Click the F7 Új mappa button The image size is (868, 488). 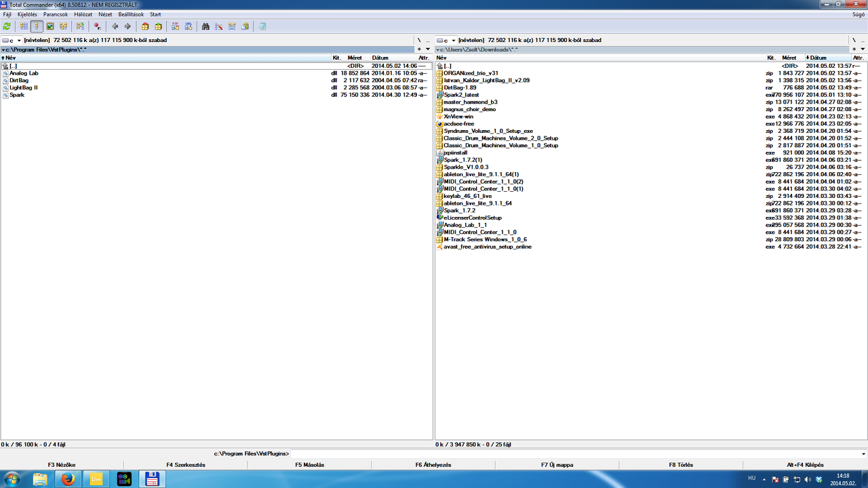click(x=557, y=465)
